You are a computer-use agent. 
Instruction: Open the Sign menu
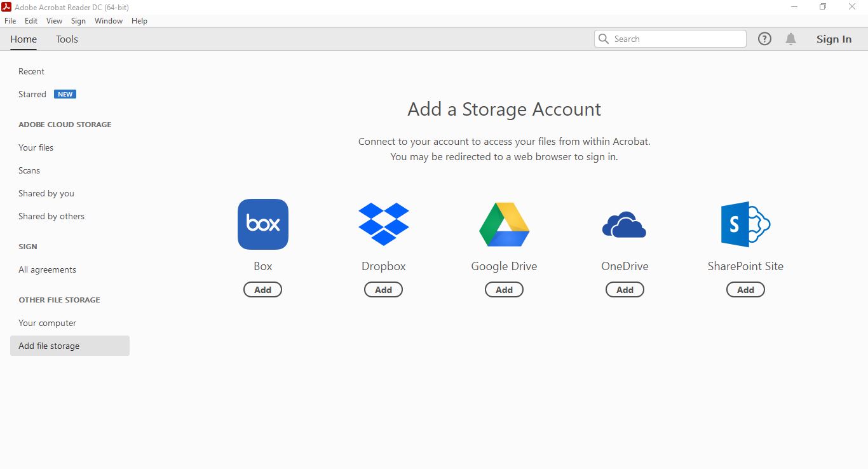pos(78,21)
